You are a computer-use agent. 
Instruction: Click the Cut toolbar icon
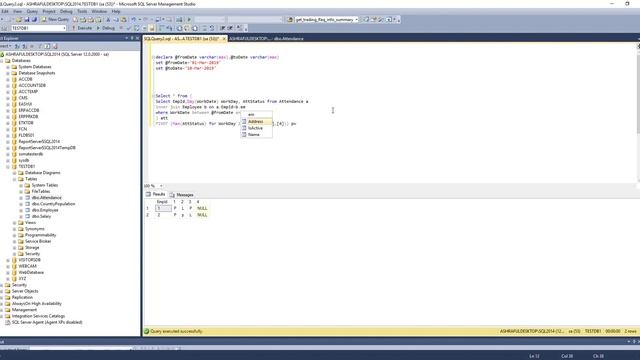[108, 19]
